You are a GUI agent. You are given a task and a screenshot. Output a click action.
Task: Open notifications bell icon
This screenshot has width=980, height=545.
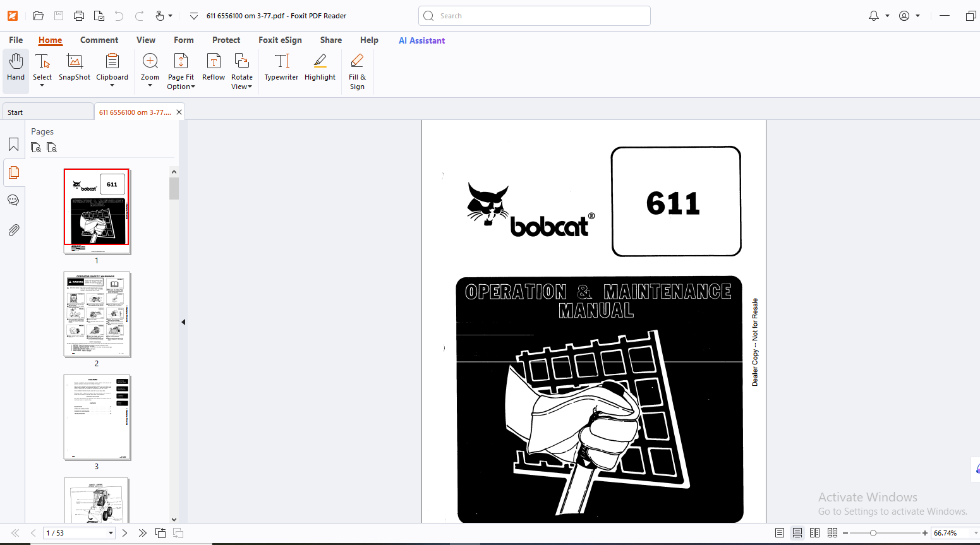[x=874, y=16]
